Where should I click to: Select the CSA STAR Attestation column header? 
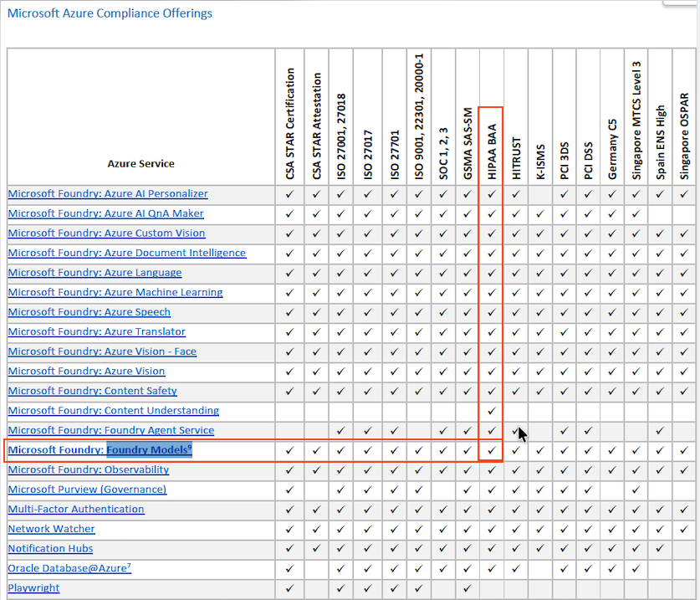pyautogui.click(x=316, y=126)
